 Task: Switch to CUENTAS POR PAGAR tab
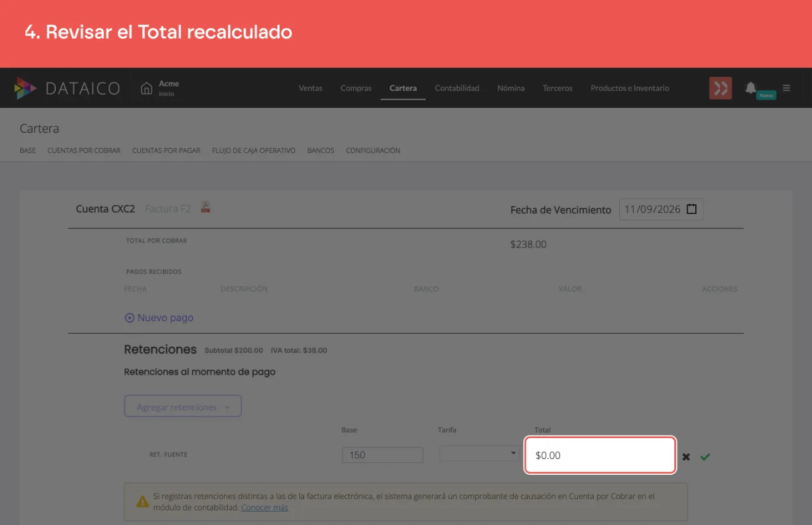click(x=166, y=150)
